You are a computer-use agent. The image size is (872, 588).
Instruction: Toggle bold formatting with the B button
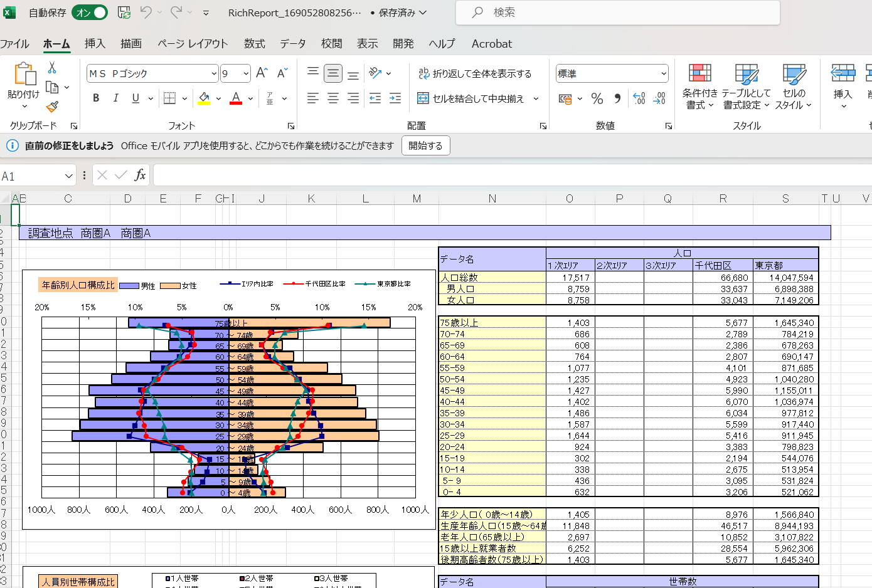click(95, 98)
